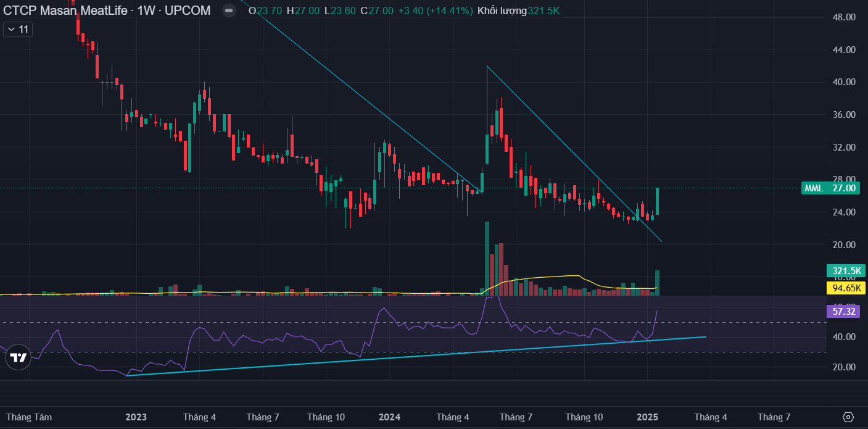Click the 48.00 price axis value
Image resolution: width=868 pixels, height=429 pixels.
click(x=843, y=17)
